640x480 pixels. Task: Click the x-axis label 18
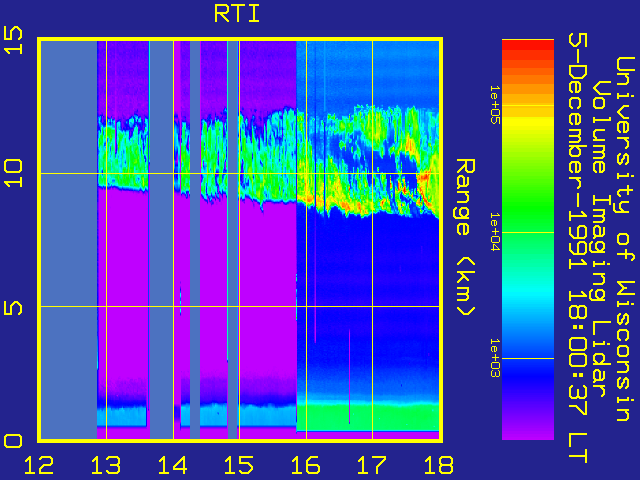point(439,465)
